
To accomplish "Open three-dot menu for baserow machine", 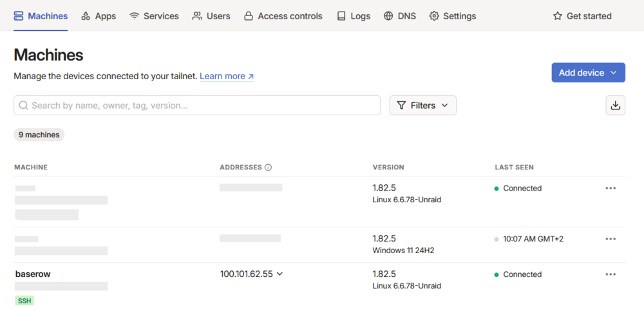I will [611, 274].
